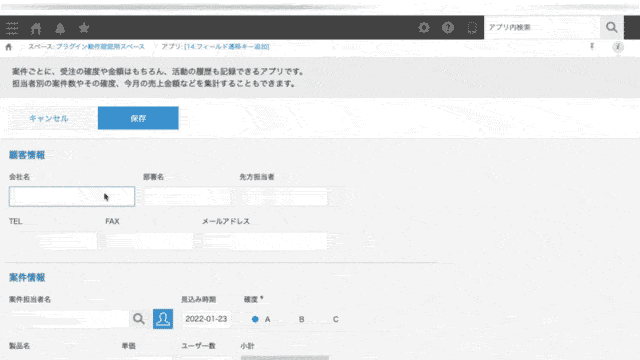640x360 pixels.
Task: Click the 保存 button
Action: (138, 118)
